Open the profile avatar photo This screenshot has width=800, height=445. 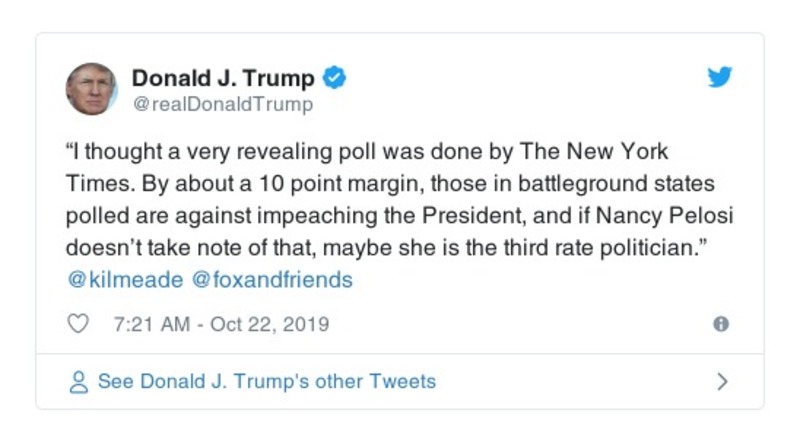[92, 89]
